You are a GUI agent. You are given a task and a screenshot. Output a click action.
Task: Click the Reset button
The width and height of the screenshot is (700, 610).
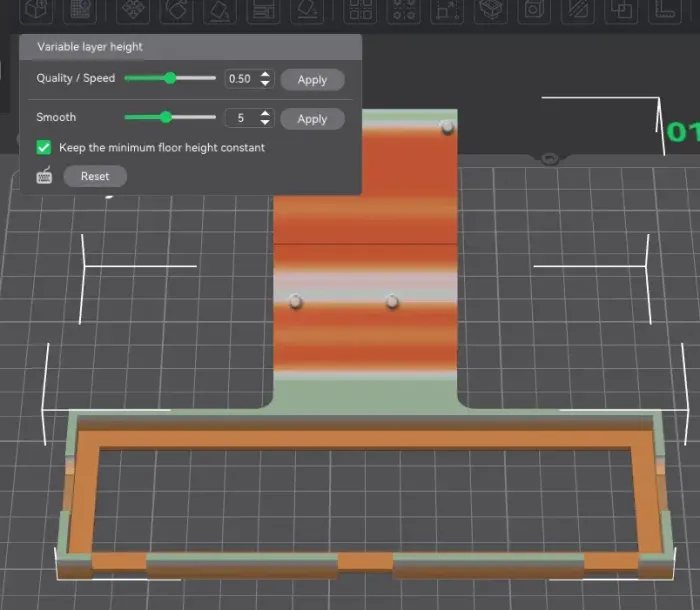tap(95, 176)
